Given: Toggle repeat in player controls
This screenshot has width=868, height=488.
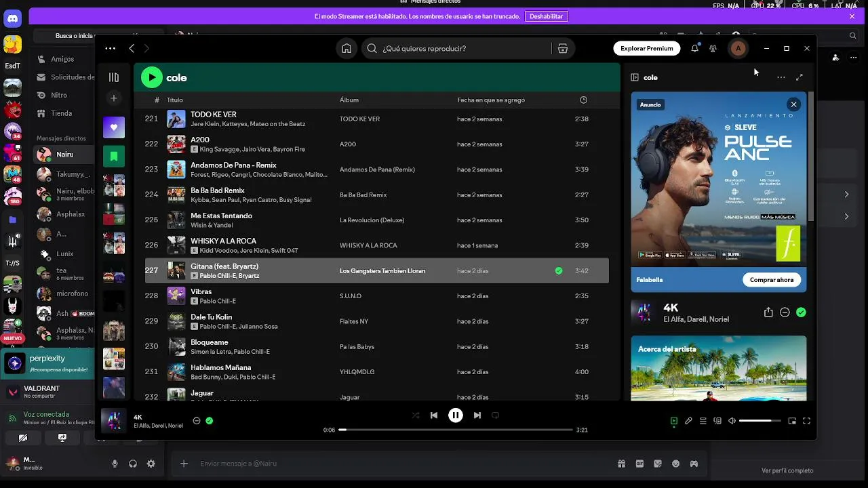Looking at the screenshot, I should tap(495, 415).
